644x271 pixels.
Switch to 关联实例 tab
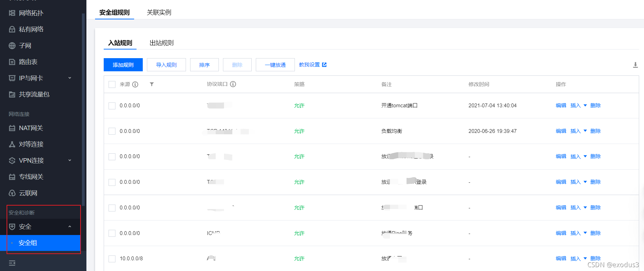(159, 12)
